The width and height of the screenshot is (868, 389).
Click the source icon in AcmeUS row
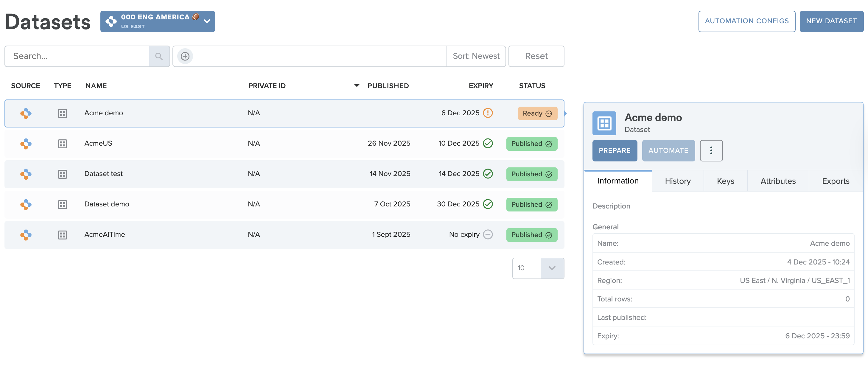point(26,144)
